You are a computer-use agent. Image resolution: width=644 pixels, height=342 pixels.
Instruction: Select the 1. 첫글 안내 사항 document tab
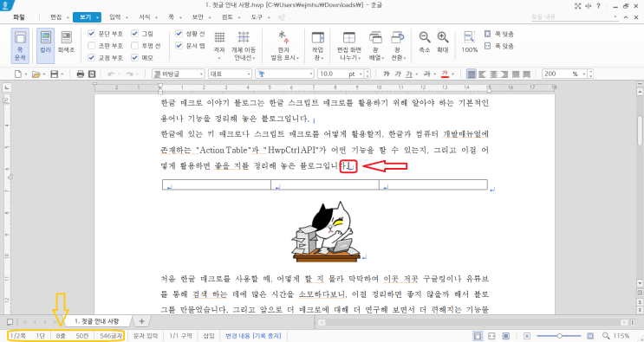(97, 321)
